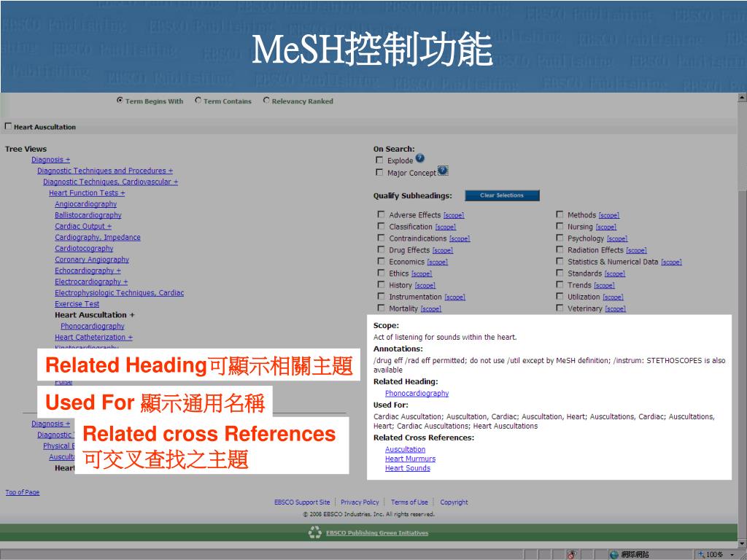Enable the Explode checkbox
Viewport: 747px width, 560px height.
click(x=379, y=160)
